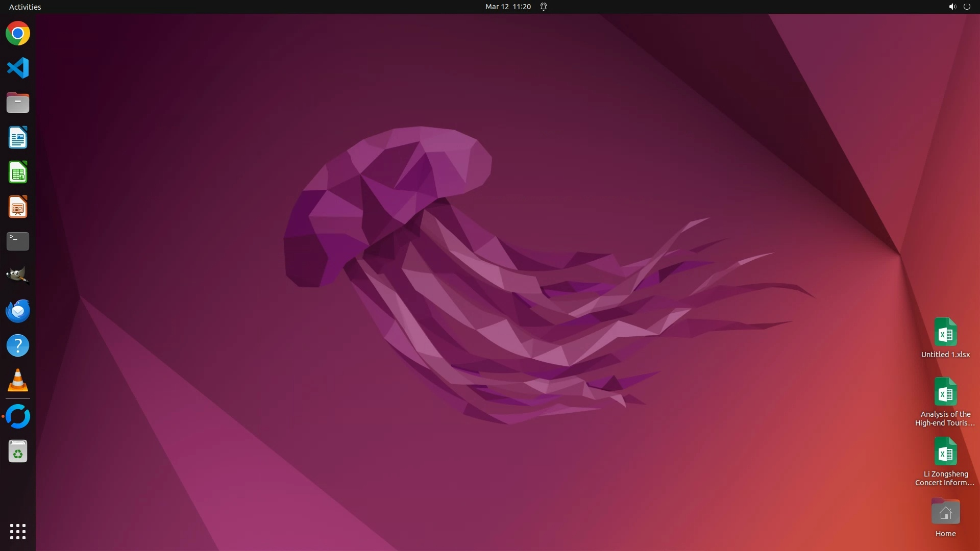Open the date and time calendar menu
Viewport: 980px width, 551px height.
click(x=508, y=7)
